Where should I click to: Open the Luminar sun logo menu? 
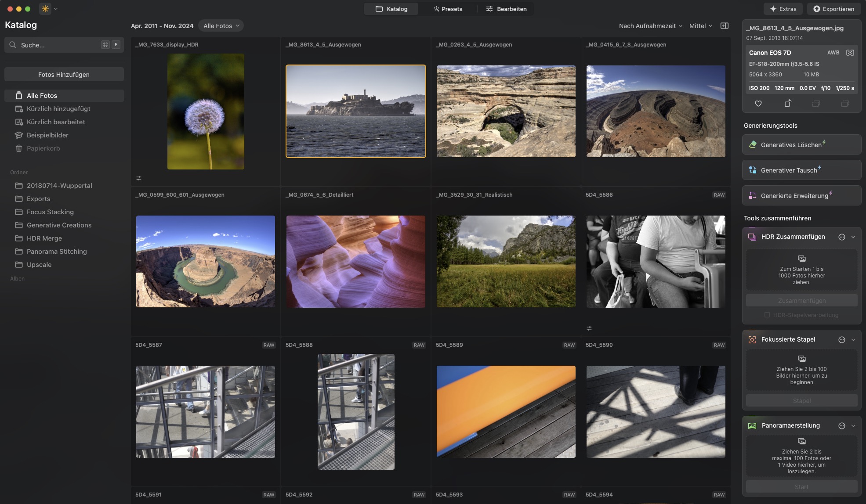tap(45, 9)
